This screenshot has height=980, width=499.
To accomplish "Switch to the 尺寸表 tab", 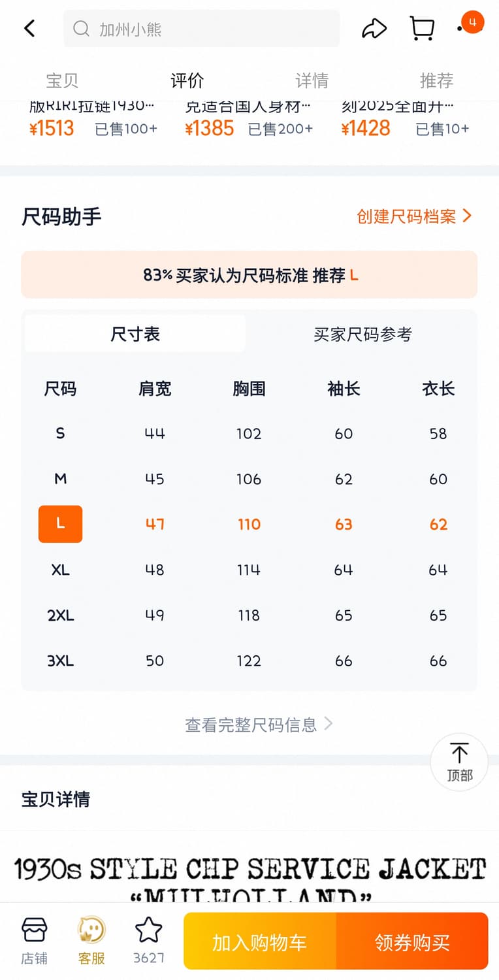I will [135, 334].
